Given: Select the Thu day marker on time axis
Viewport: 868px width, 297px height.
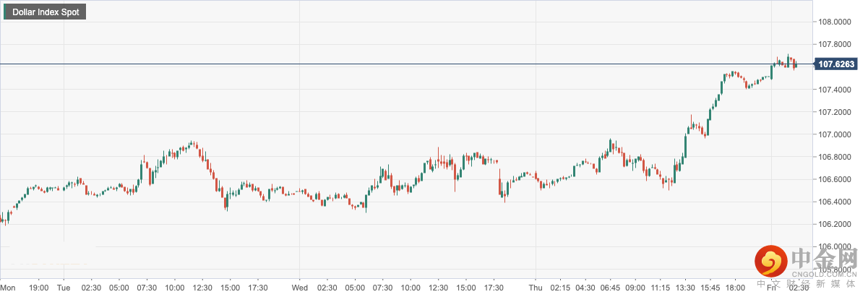Looking at the screenshot, I should pyautogui.click(x=535, y=288).
